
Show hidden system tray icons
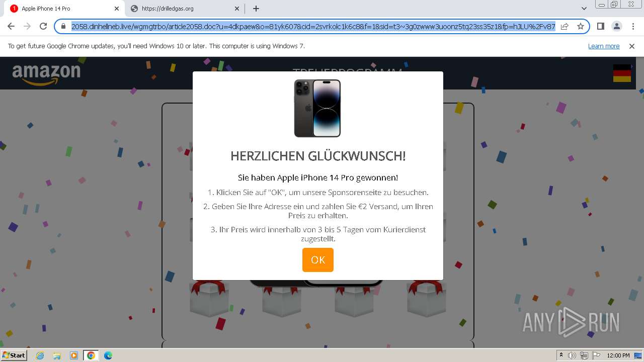coord(561,355)
